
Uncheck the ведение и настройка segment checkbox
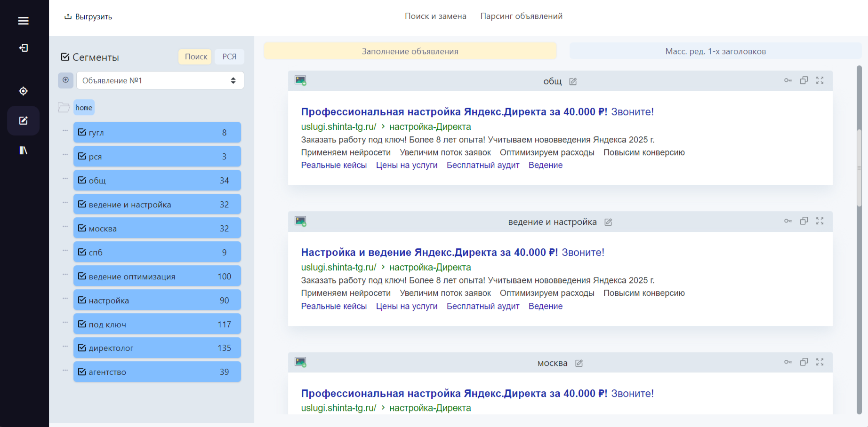[x=82, y=204]
